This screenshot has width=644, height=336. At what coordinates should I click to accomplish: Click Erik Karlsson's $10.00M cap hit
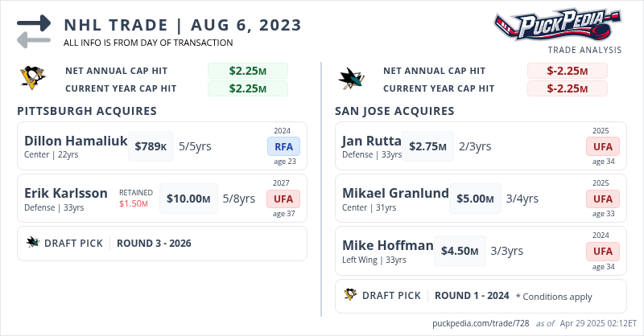coord(188,199)
